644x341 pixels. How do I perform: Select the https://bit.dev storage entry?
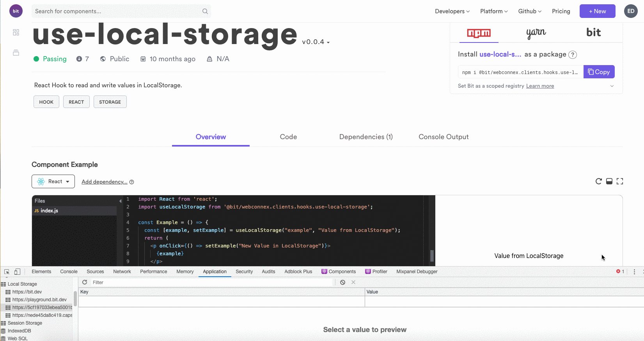pyautogui.click(x=27, y=292)
